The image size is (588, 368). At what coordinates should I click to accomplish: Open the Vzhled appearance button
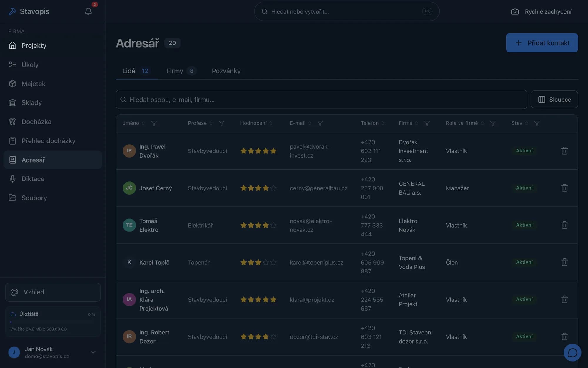pos(53,292)
